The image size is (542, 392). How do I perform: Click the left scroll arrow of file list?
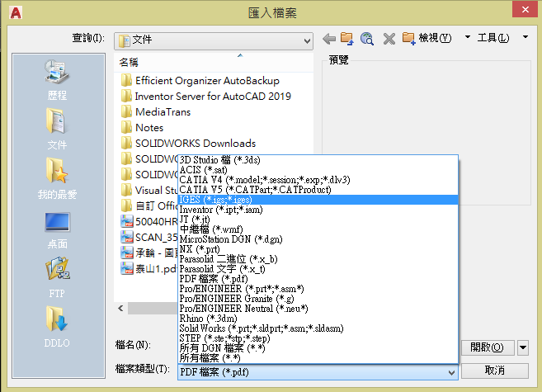120,308
